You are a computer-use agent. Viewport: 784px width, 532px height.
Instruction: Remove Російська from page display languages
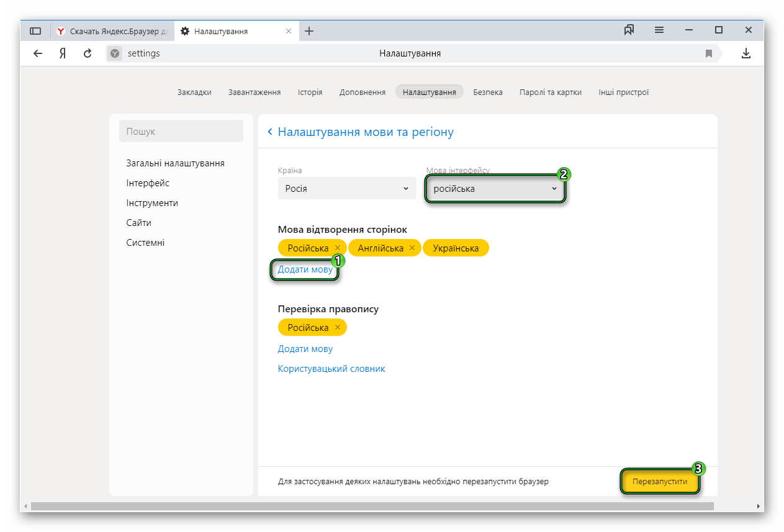click(338, 248)
